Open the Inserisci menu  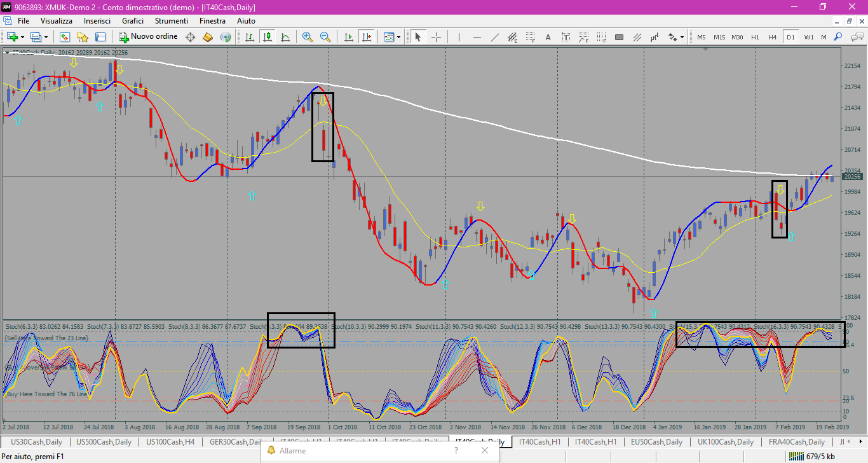click(97, 21)
